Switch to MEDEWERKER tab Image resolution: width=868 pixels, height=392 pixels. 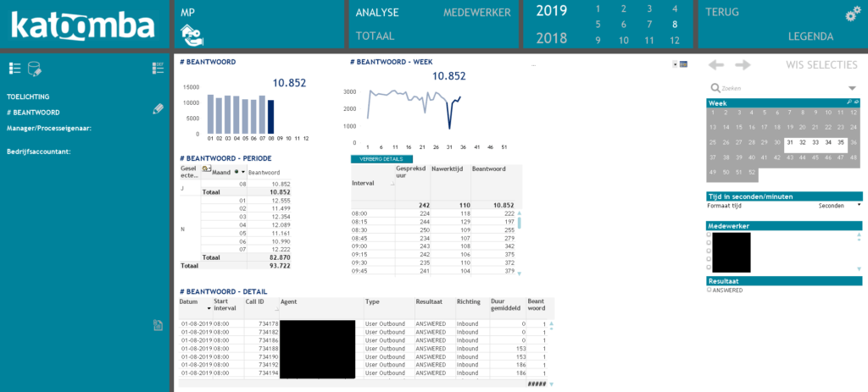tap(476, 13)
